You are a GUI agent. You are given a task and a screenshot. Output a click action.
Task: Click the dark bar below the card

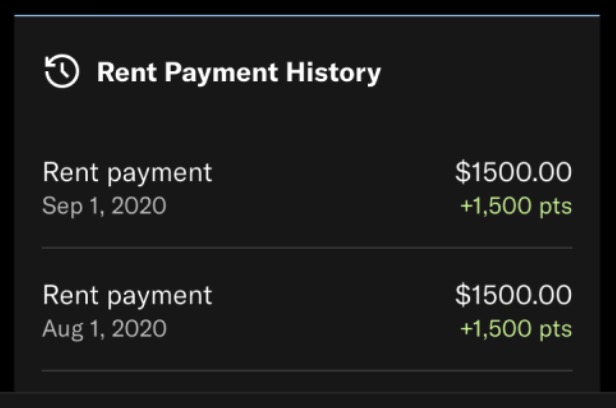[307, 400]
